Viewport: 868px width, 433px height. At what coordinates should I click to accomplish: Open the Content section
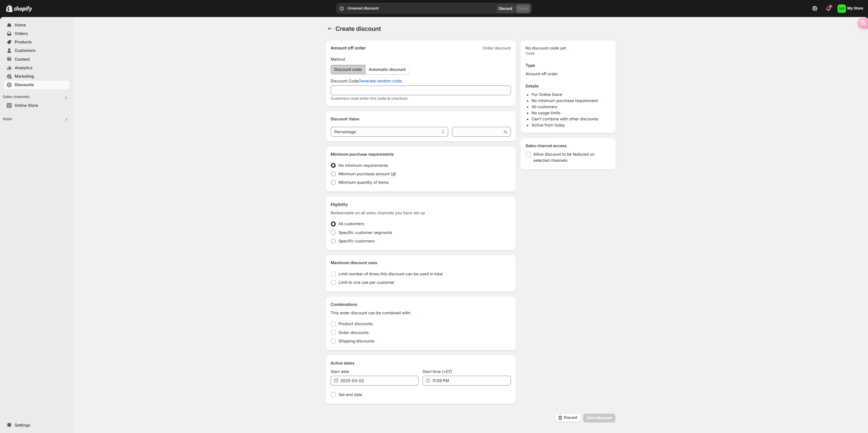coord(36,59)
